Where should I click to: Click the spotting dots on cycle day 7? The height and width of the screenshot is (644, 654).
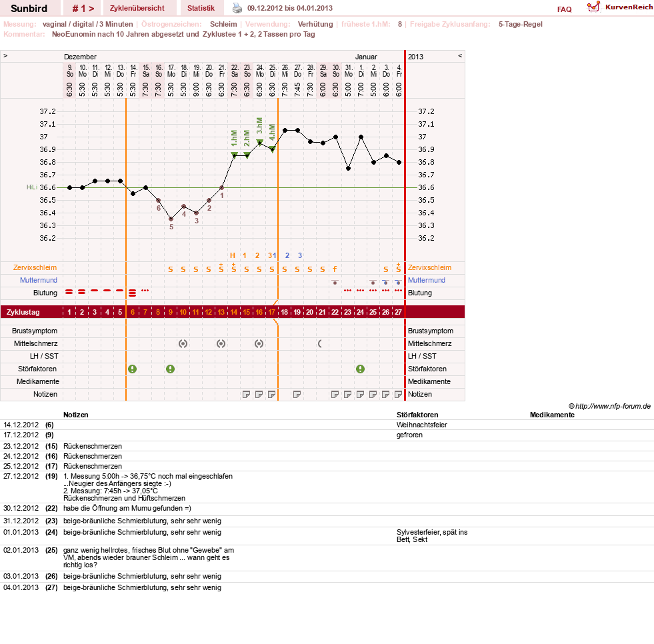tap(145, 290)
